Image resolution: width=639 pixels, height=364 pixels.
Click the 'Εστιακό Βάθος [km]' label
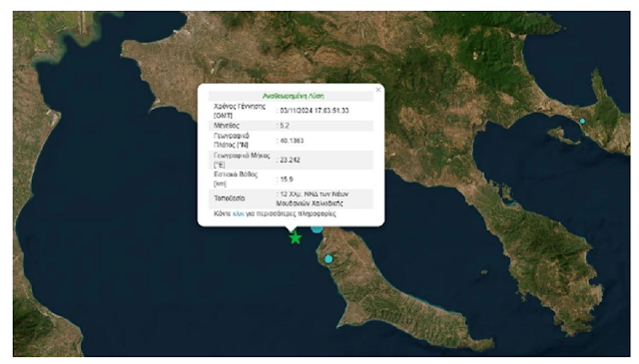click(236, 179)
